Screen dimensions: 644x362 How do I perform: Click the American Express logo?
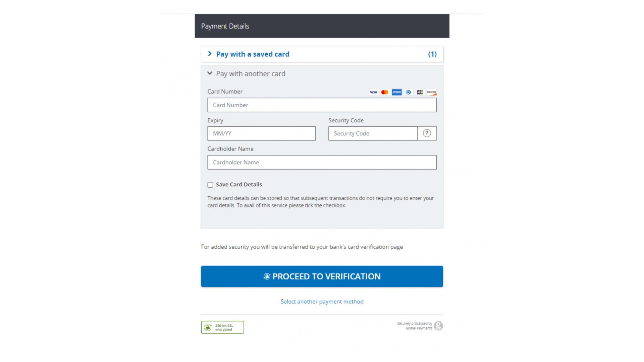click(x=396, y=92)
